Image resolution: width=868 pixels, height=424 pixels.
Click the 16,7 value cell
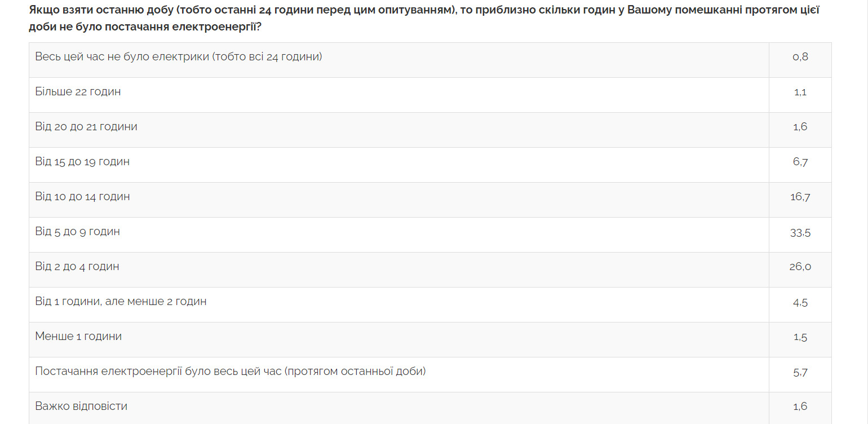click(800, 200)
